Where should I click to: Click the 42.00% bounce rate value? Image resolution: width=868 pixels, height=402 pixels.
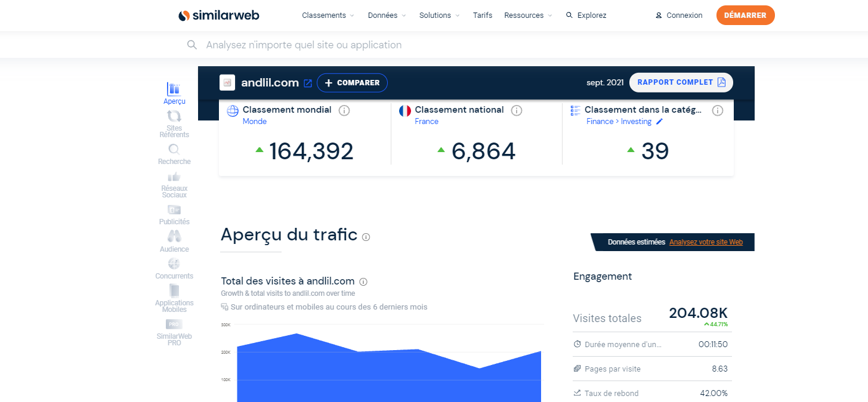point(713,393)
